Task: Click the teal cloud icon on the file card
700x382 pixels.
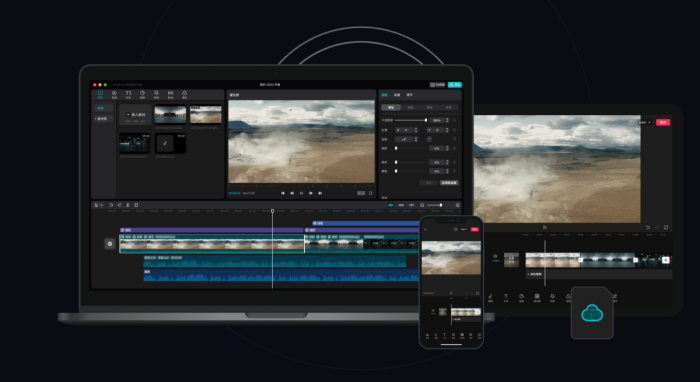Action: click(592, 313)
